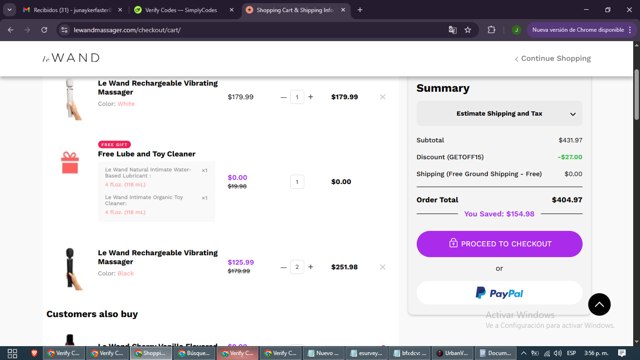The image size is (640, 360).
Task: Show hidden system tray icons
Action: (523, 353)
